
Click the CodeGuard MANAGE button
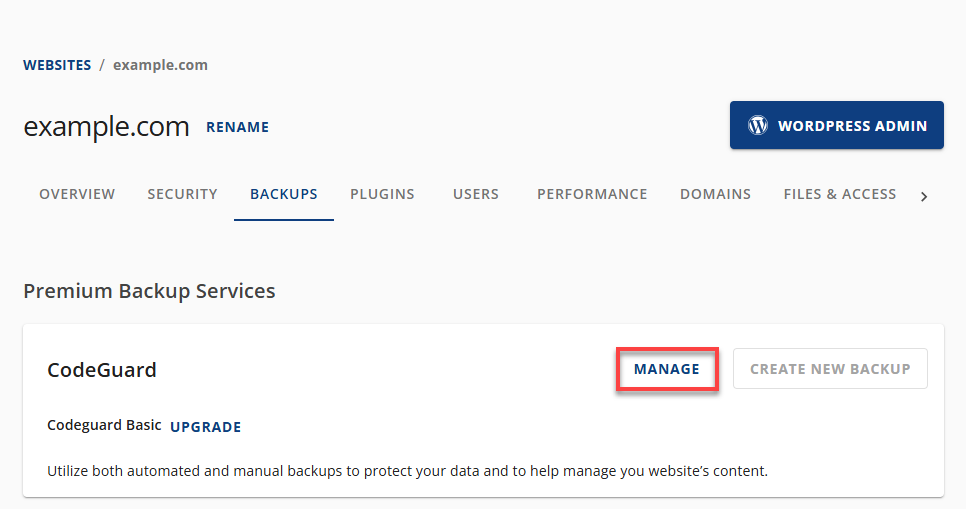[x=667, y=369]
